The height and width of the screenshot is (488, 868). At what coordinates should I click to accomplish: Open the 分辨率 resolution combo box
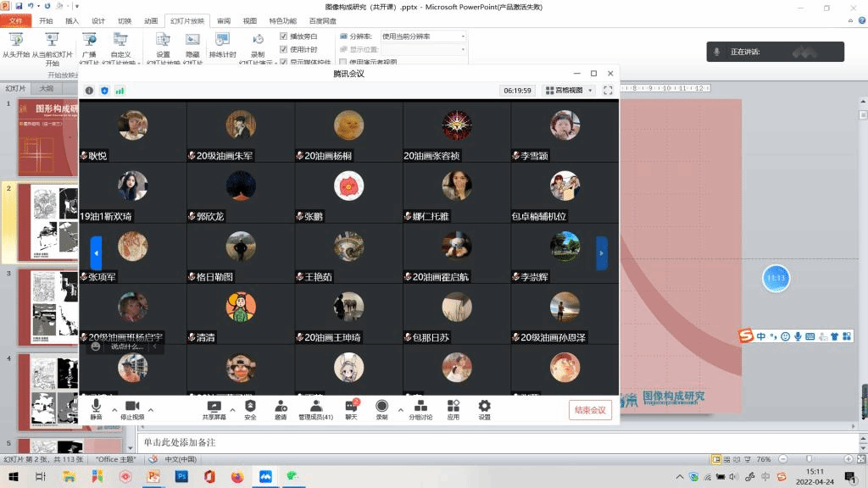(423, 36)
